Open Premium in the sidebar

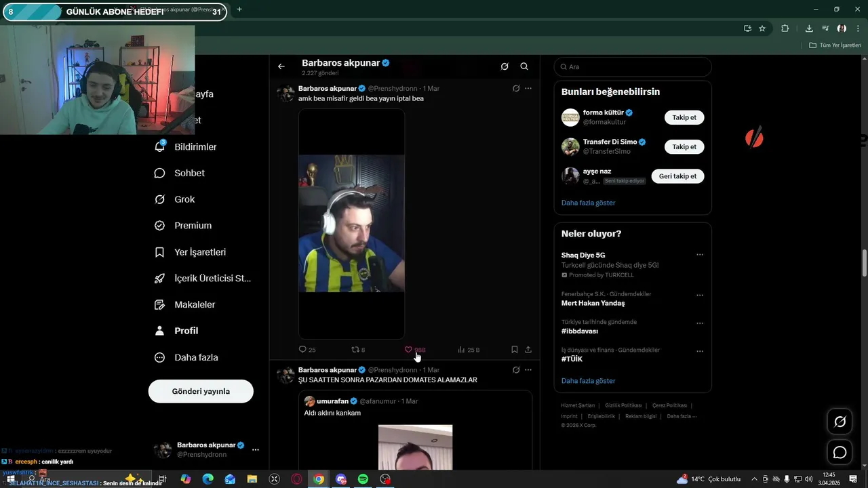pyautogui.click(x=183, y=226)
